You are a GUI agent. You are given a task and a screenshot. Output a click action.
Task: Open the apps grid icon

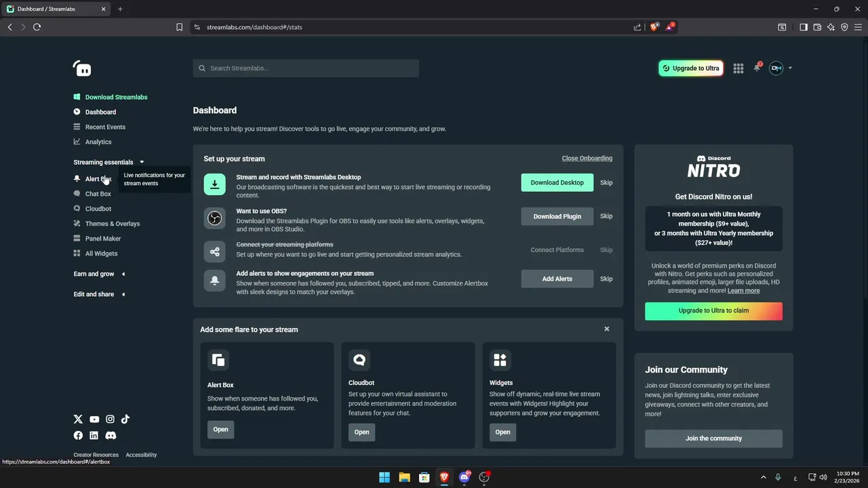[x=738, y=68]
